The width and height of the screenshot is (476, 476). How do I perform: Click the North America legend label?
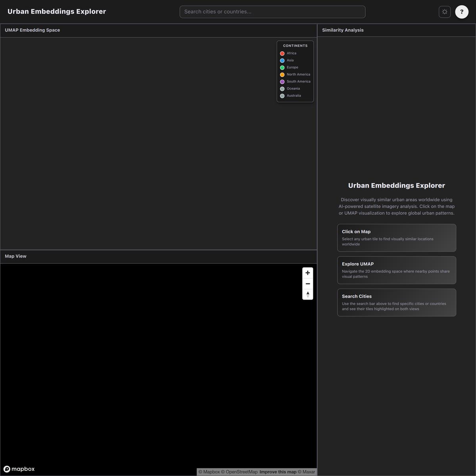[299, 75]
